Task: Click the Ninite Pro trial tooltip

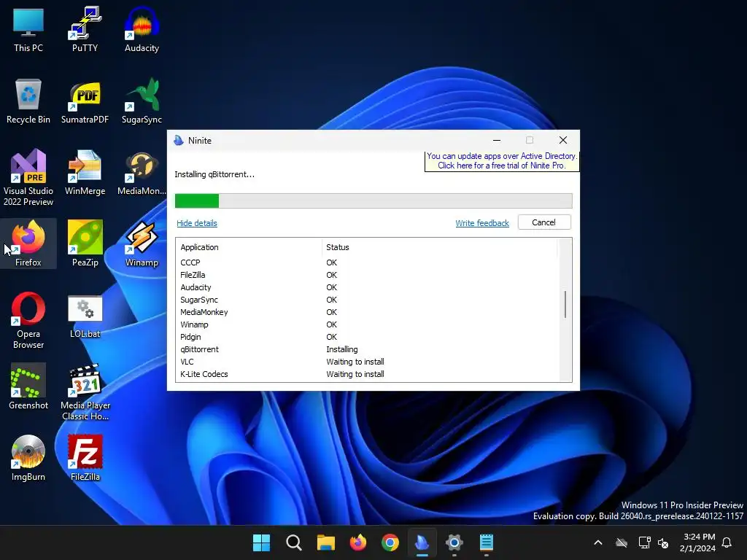Action: 502,161
